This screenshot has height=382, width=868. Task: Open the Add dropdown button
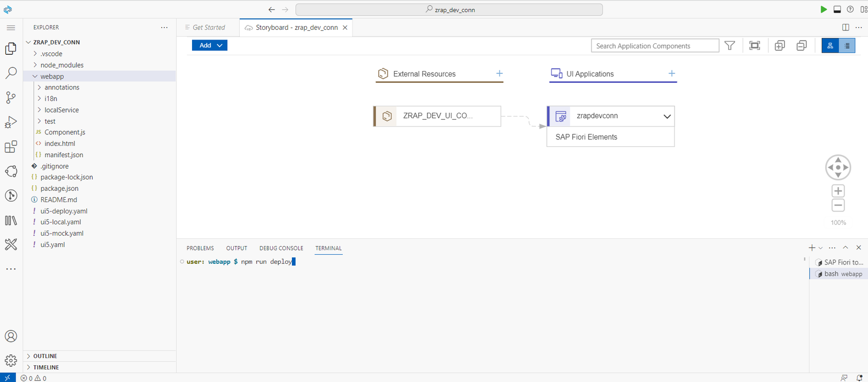coord(209,46)
